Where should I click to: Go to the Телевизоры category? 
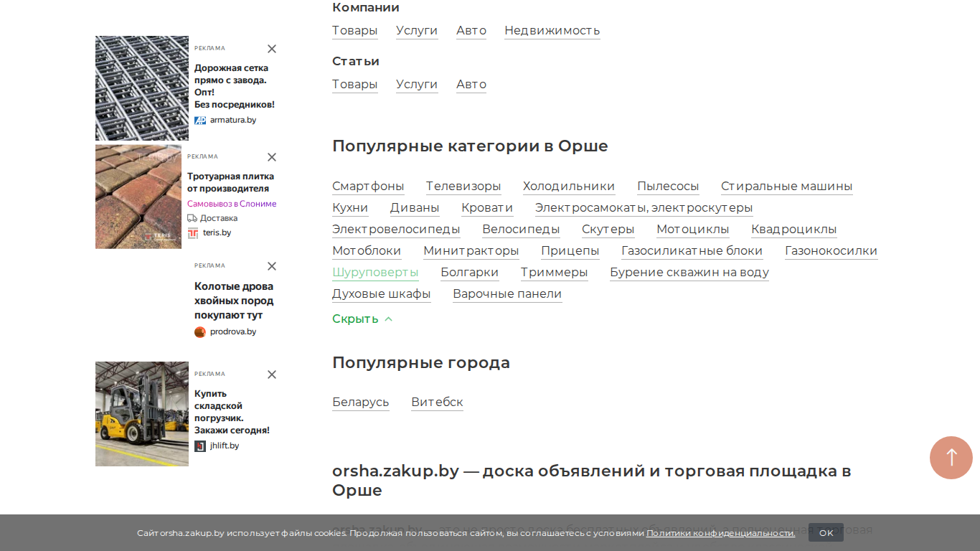[x=463, y=187]
